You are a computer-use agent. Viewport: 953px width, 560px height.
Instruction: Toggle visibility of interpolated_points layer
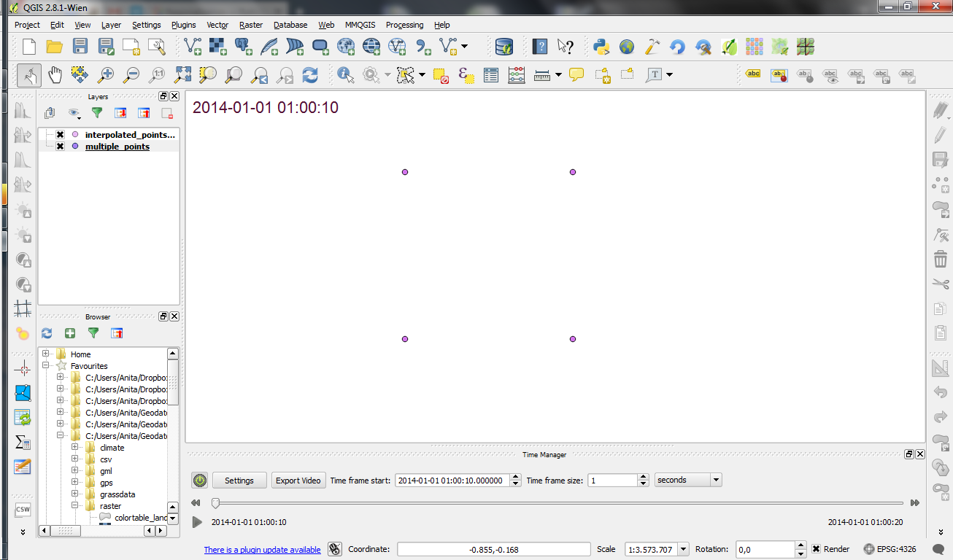pos(61,135)
